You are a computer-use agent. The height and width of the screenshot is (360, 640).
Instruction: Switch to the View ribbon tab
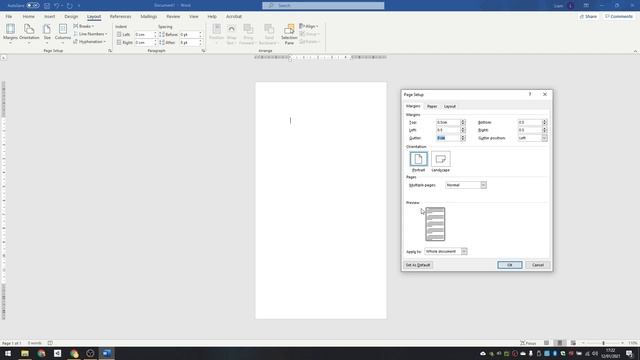tap(193, 16)
